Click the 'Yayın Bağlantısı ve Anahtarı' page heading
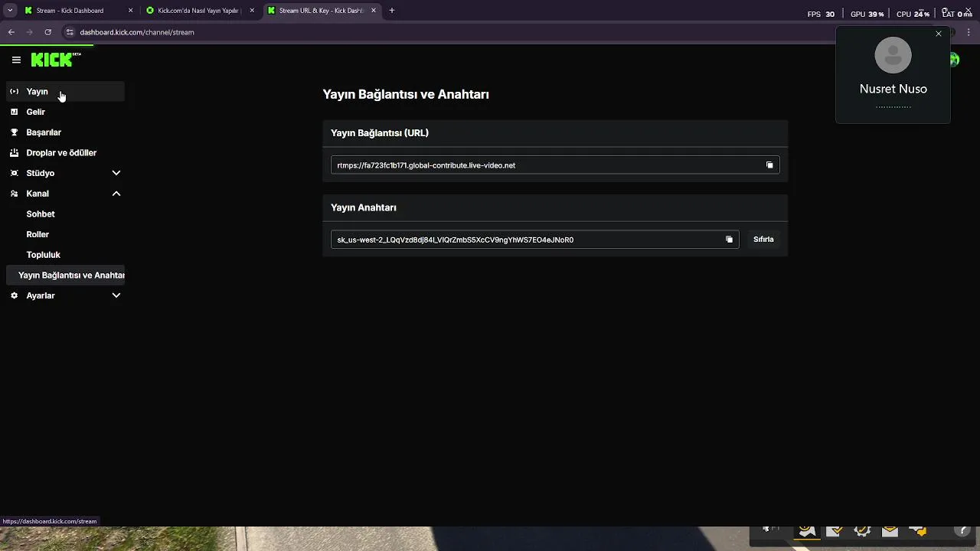The height and width of the screenshot is (551, 980). click(406, 94)
